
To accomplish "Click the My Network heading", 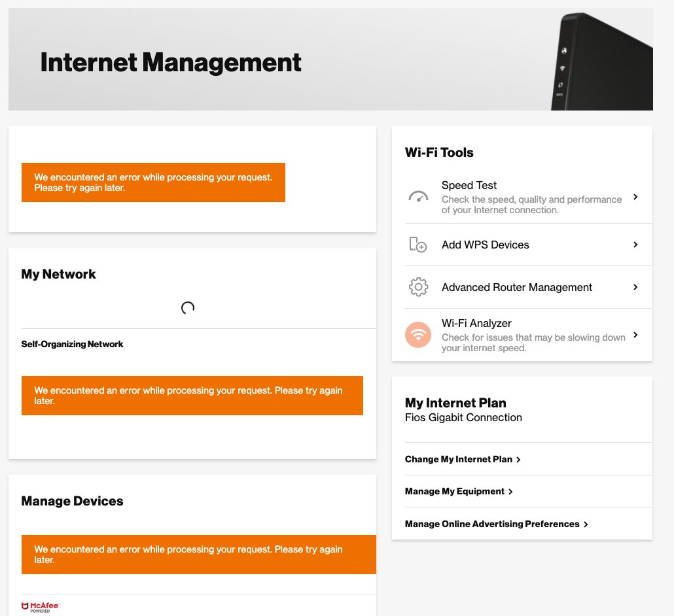I will [x=58, y=274].
